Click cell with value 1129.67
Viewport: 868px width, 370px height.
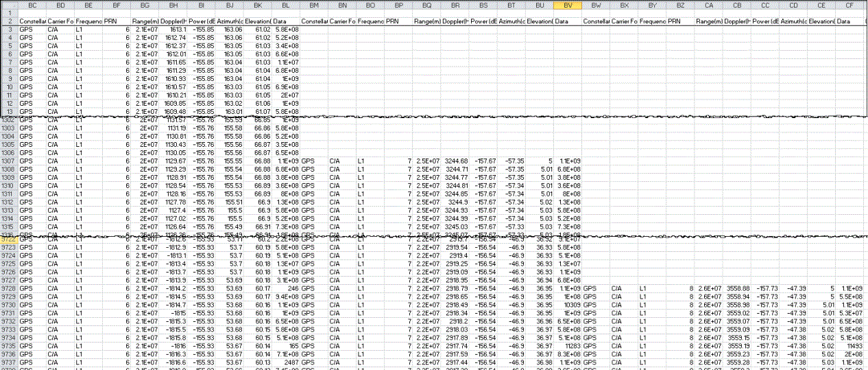point(173,161)
